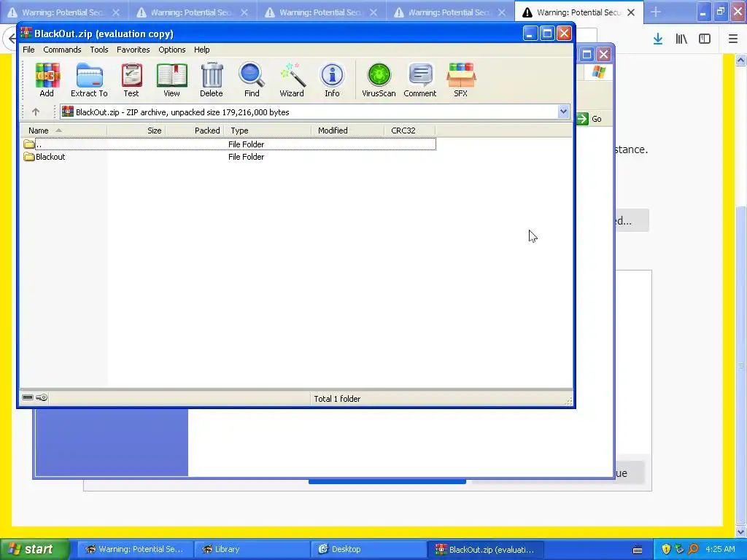Open the Options menu
747x560 pixels.
172,50
